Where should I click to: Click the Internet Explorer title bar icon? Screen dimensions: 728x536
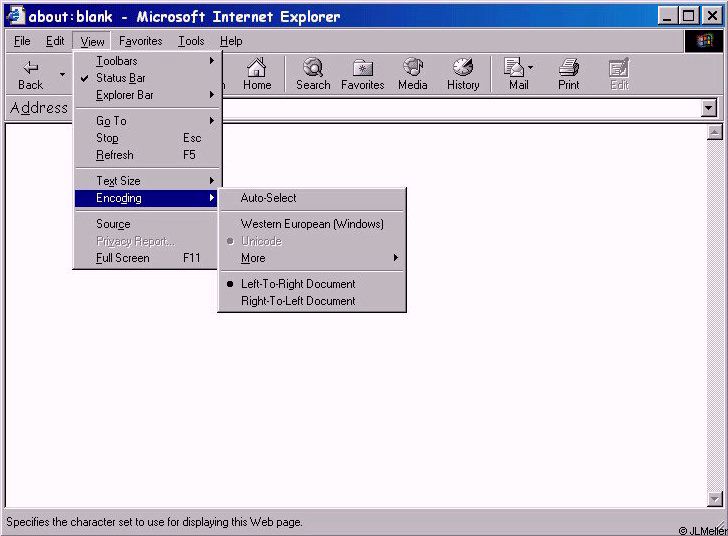(15, 16)
